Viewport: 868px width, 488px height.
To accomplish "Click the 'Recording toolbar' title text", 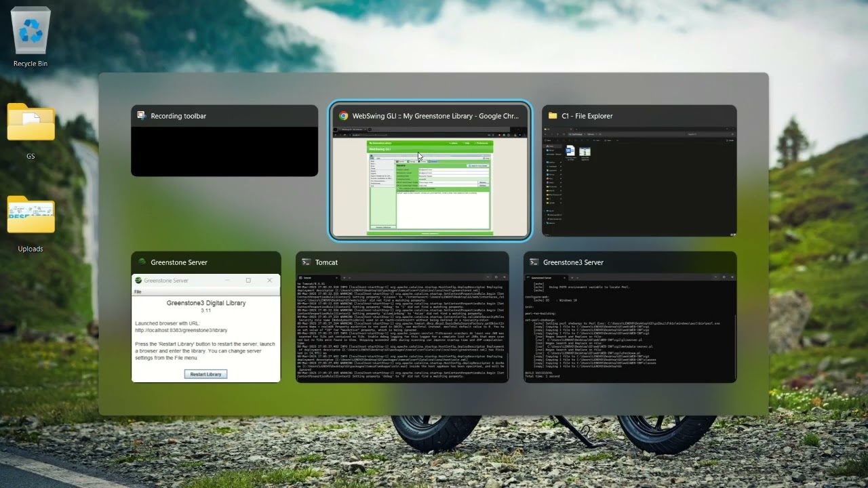I will (178, 116).
